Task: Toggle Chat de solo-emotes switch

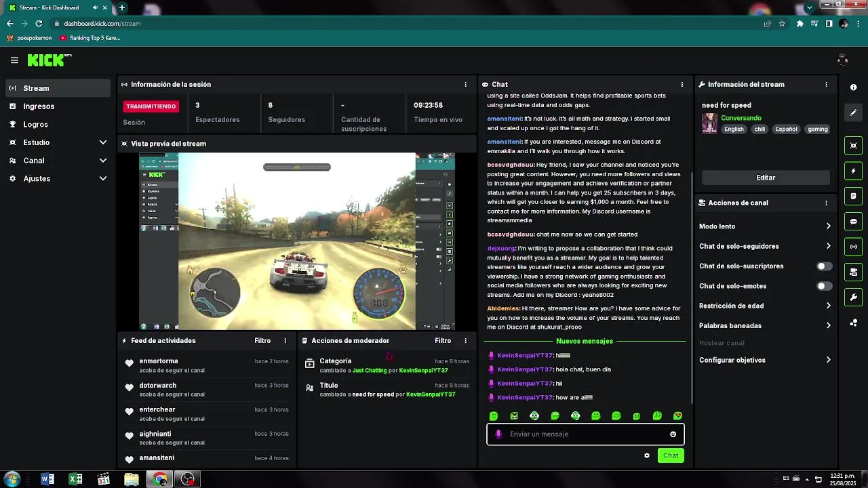Action: (824, 286)
